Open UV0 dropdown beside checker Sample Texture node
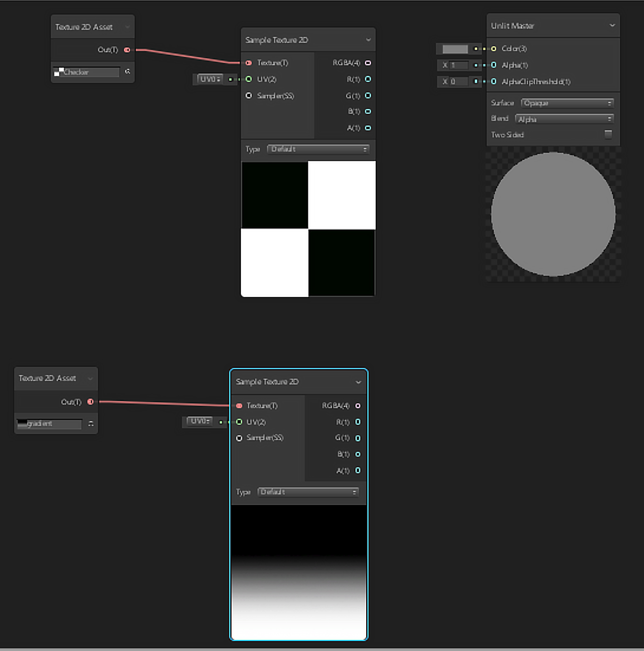 pyautogui.click(x=210, y=79)
